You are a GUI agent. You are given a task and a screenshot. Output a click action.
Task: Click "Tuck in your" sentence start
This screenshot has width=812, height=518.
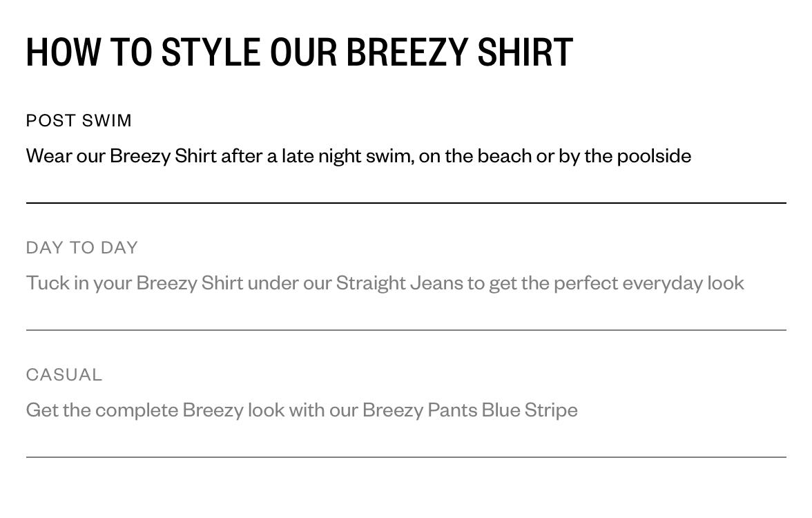[x=79, y=283]
